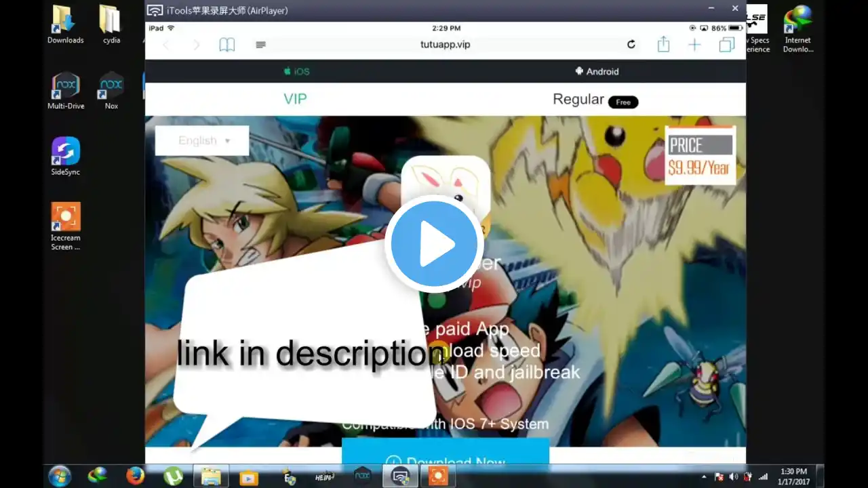Show Safari's tab overview icon
This screenshot has width=868, height=488.
(x=727, y=45)
